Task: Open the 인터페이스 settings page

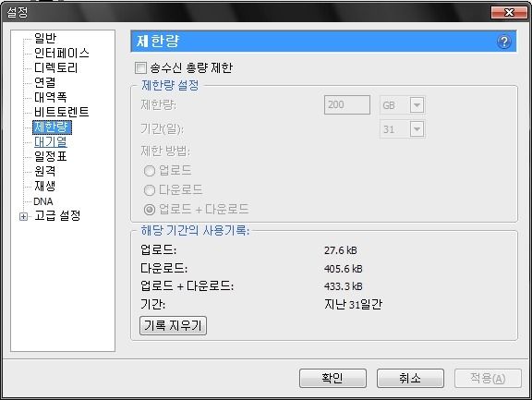Action: 61,53
